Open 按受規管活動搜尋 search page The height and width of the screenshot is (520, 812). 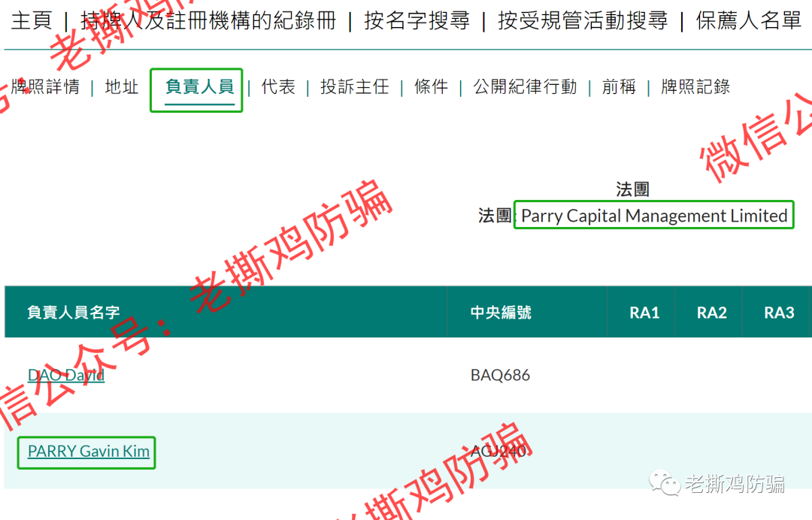[583, 21]
